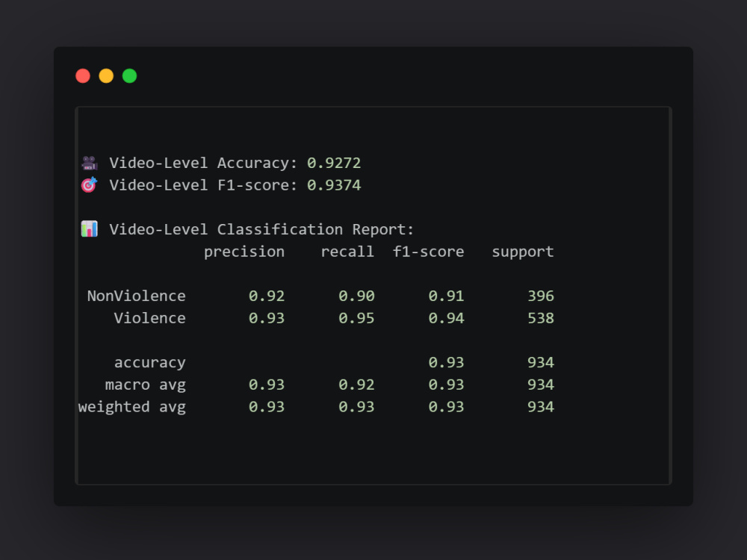Select the Video-Level Accuracy value 0.9272
This screenshot has width=747, height=560.
[x=334, y=163]
